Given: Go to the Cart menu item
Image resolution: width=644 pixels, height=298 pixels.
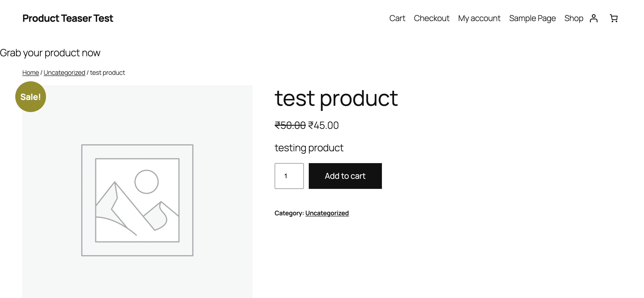Looking at the screenshot, I should coord(397,18).
